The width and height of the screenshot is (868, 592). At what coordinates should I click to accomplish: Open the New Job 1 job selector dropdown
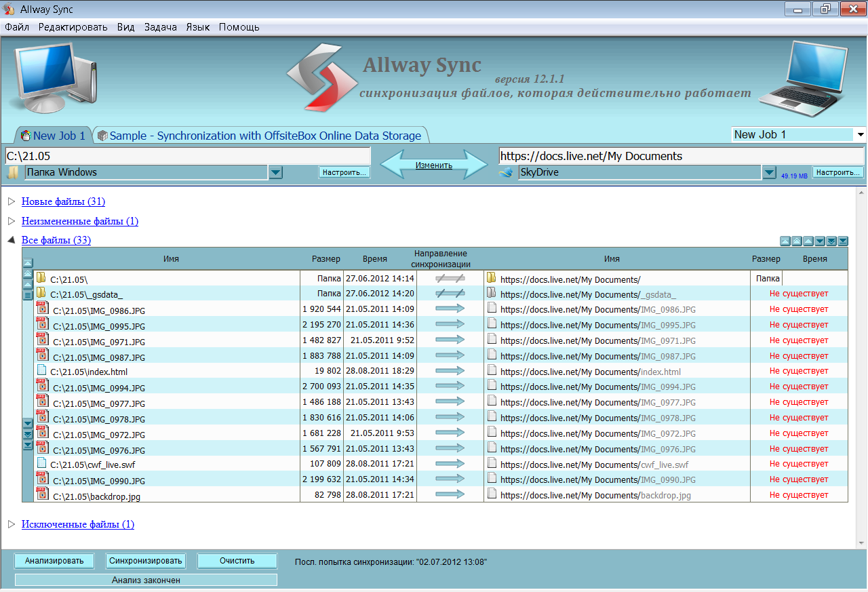[861, 135]
